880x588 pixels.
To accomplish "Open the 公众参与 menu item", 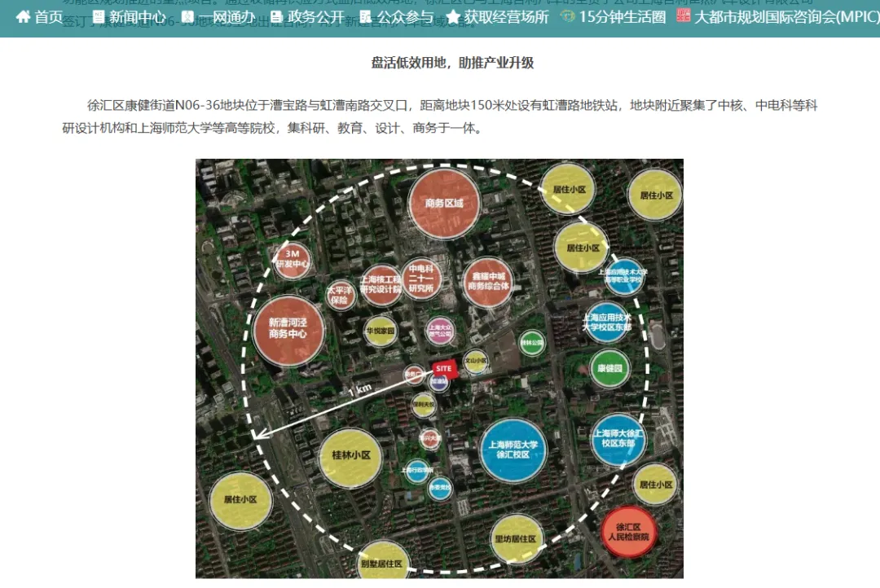I will click(405, 17).
